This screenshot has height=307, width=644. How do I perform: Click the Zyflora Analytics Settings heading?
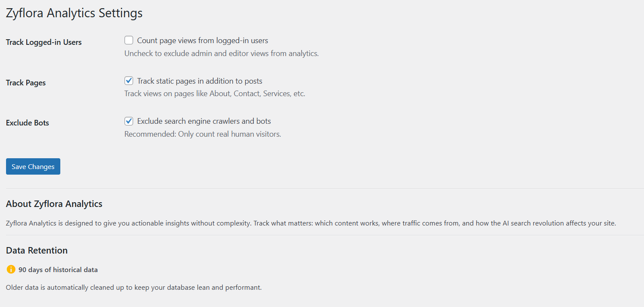[74, 13]
